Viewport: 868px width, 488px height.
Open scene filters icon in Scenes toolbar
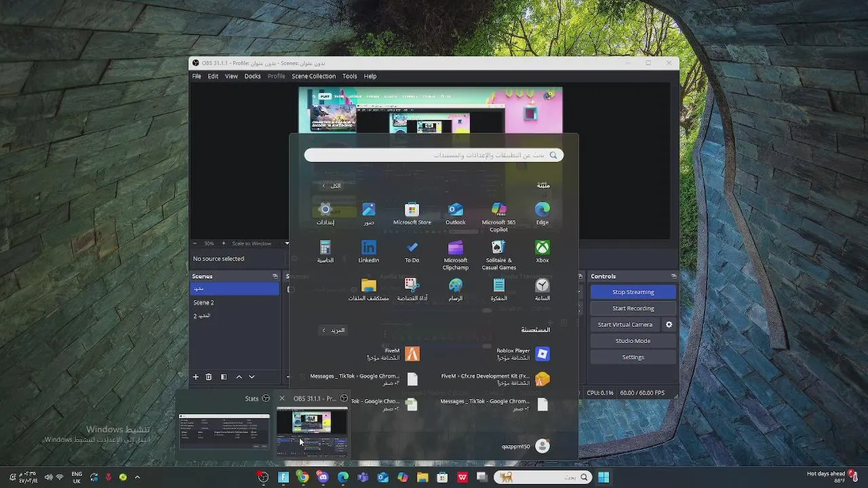(224, 377)
